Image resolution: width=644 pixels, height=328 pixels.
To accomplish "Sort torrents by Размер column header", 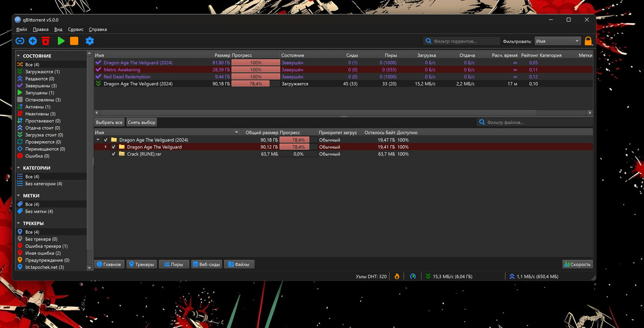I will click(222, 55).
